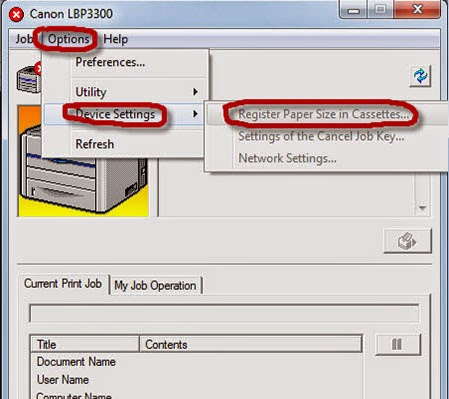This screenshot has height=399, width=449.
Task: Select the Document Name row
Action: (197, 362)
